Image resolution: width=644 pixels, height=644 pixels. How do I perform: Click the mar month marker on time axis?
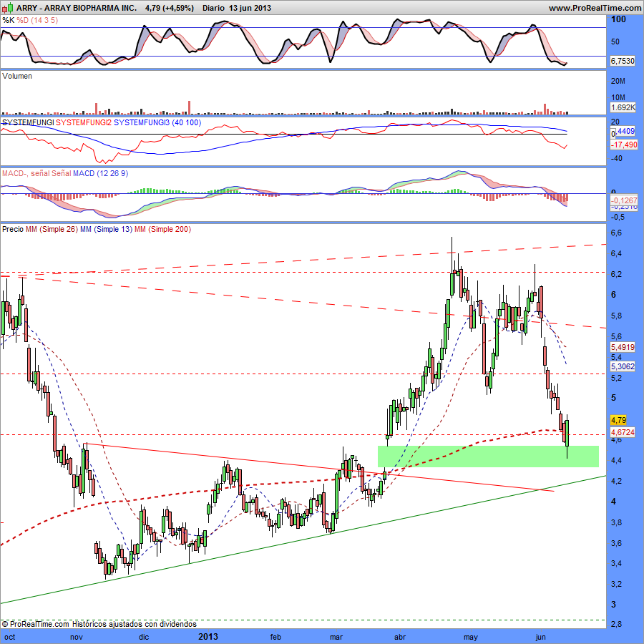pos(336,637)
